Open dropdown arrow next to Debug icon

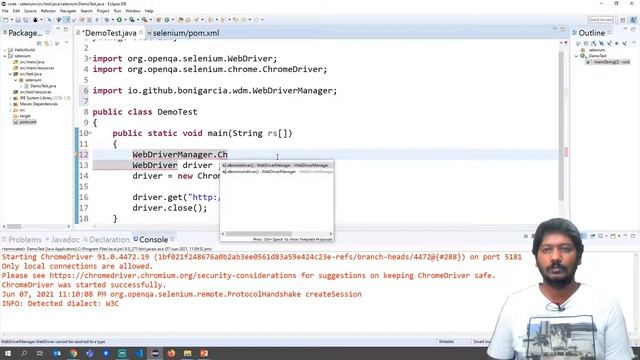pos(112,20)
